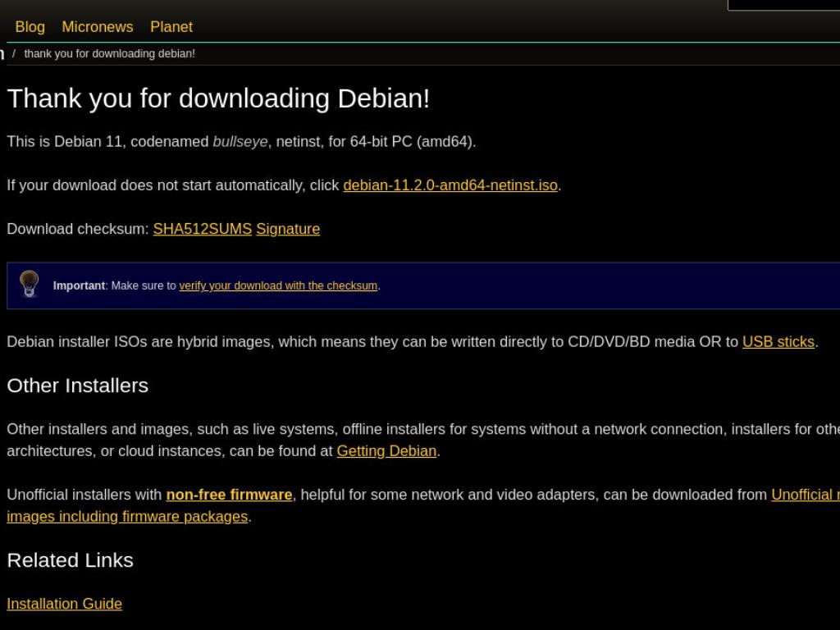The height and width of the screenshot is (630, 840).
Task: Click the bold 'Important' word in notice
Action: click(79, 285)
